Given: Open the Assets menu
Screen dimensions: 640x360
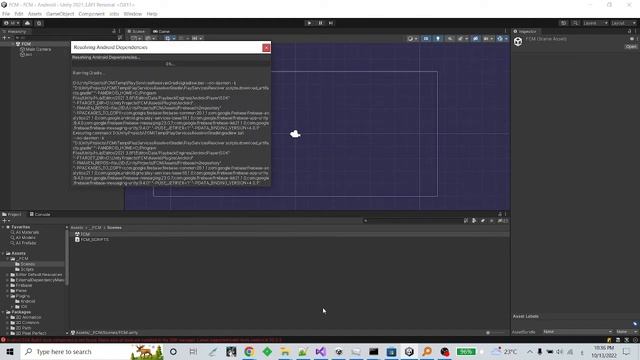Looking at the screenshot, I should tap(35, 14).
